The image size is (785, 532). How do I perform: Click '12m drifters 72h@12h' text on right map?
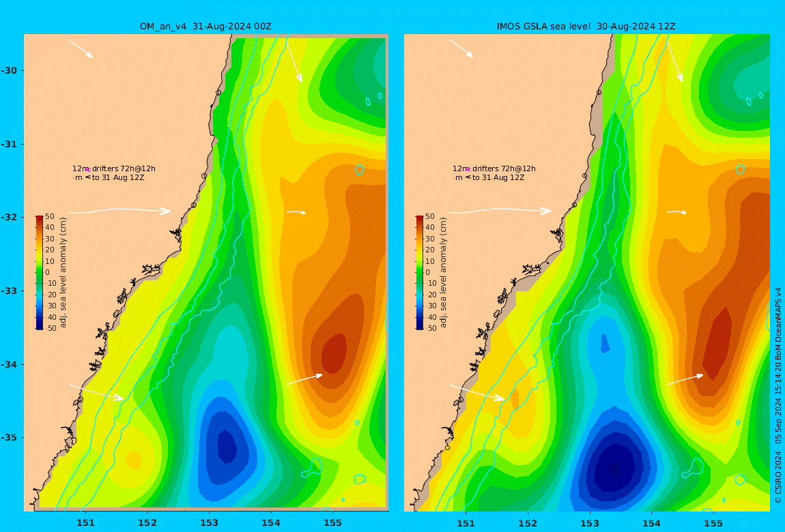[x=494, y=169]
